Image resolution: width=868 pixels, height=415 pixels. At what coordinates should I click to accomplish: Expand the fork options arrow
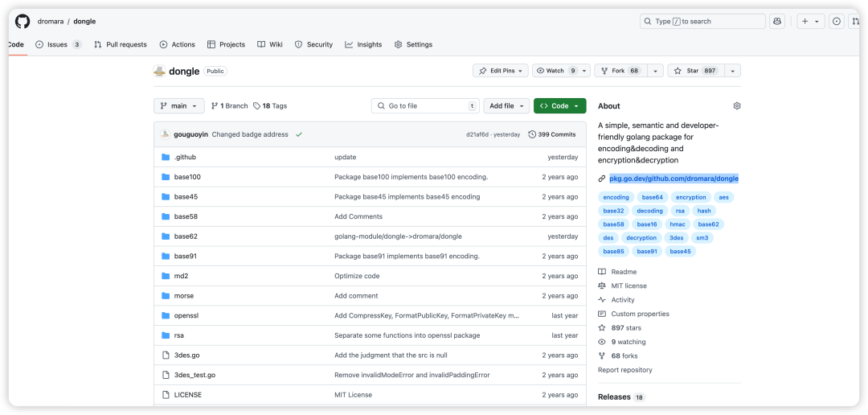(x=656, y=71)
